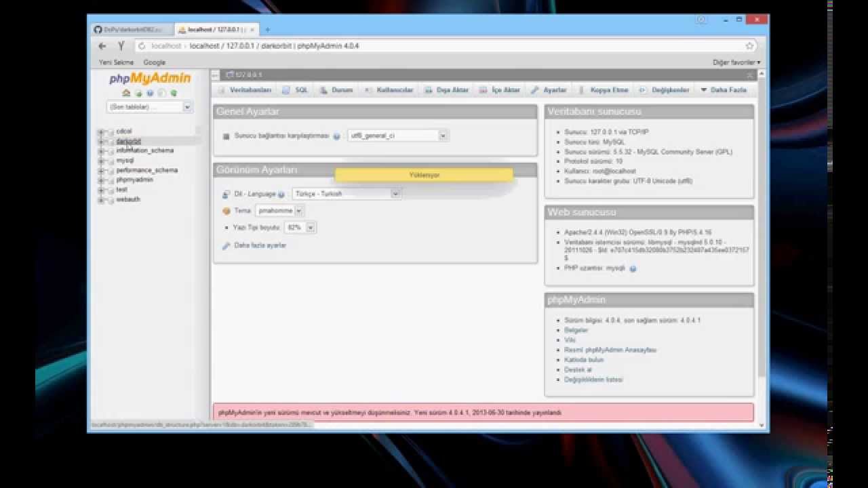Click the Yeni Sekme bookmark
This screenshot has width=868, height=488.
(x=116, y=62)
